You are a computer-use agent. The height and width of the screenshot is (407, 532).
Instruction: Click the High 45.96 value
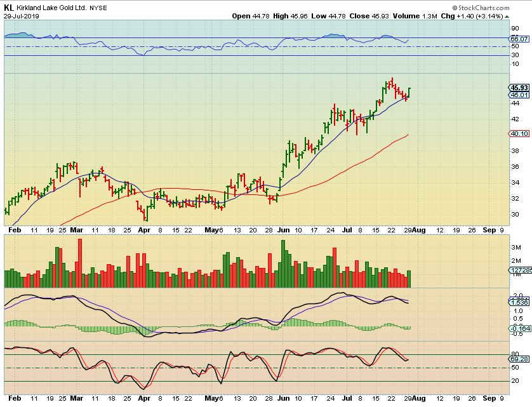290,16
